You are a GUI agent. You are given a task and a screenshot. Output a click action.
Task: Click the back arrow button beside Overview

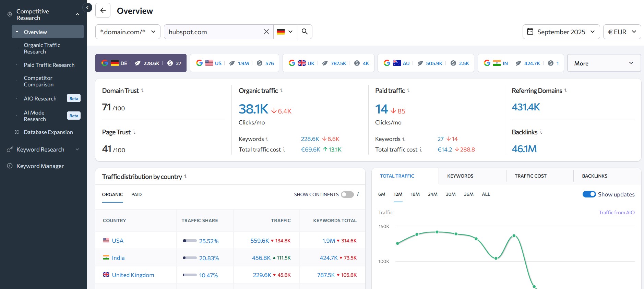tap(103, 11)
